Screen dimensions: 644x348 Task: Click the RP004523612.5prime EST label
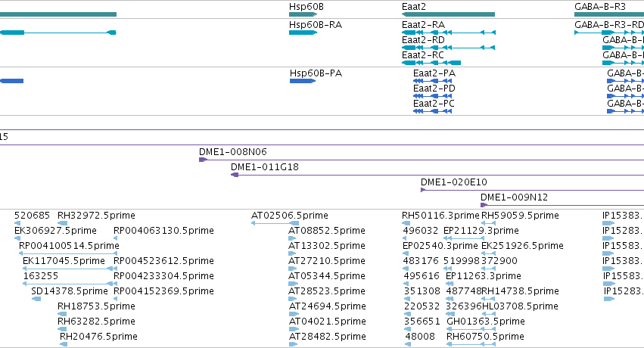point(163,261)
